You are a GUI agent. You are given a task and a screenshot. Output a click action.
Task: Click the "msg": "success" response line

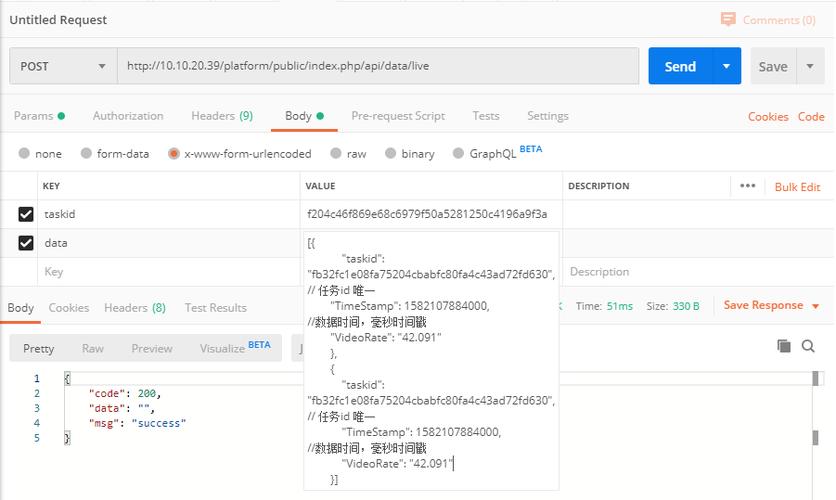[x=137, y=423]
